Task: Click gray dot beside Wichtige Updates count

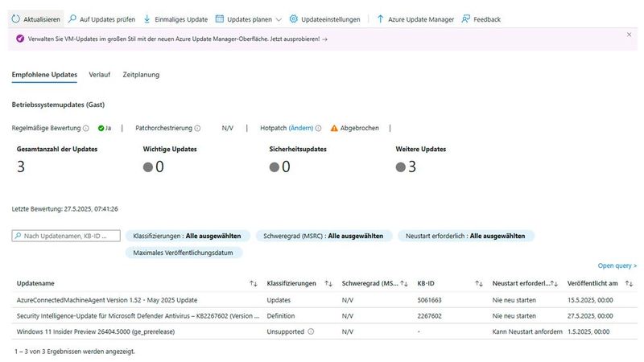Action: click(148, 167)
